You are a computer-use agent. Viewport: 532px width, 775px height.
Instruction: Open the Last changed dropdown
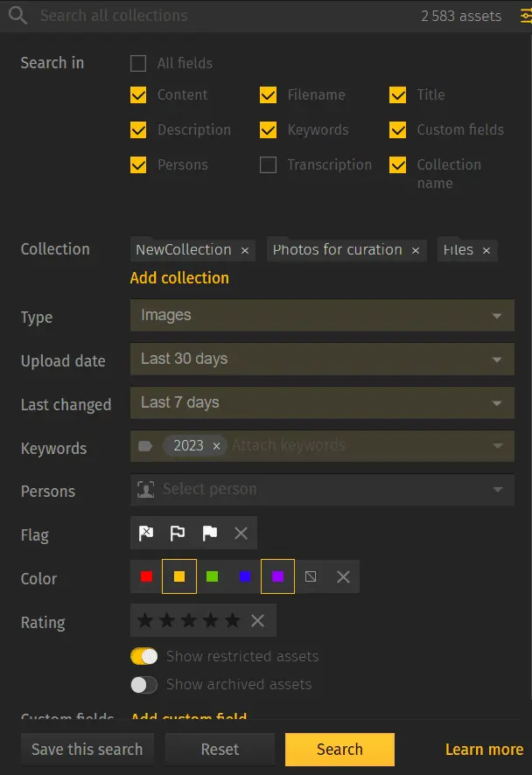(322, 403)
